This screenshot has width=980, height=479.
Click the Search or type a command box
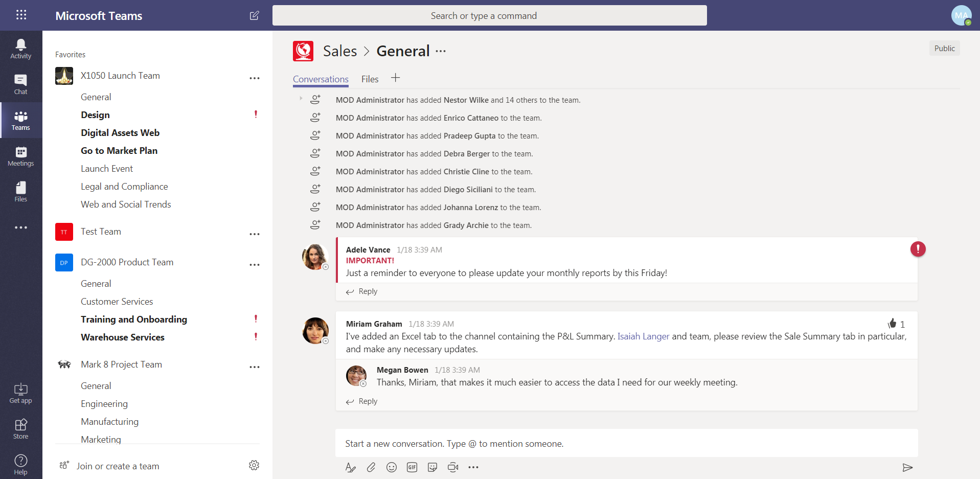tap(489, 16)
